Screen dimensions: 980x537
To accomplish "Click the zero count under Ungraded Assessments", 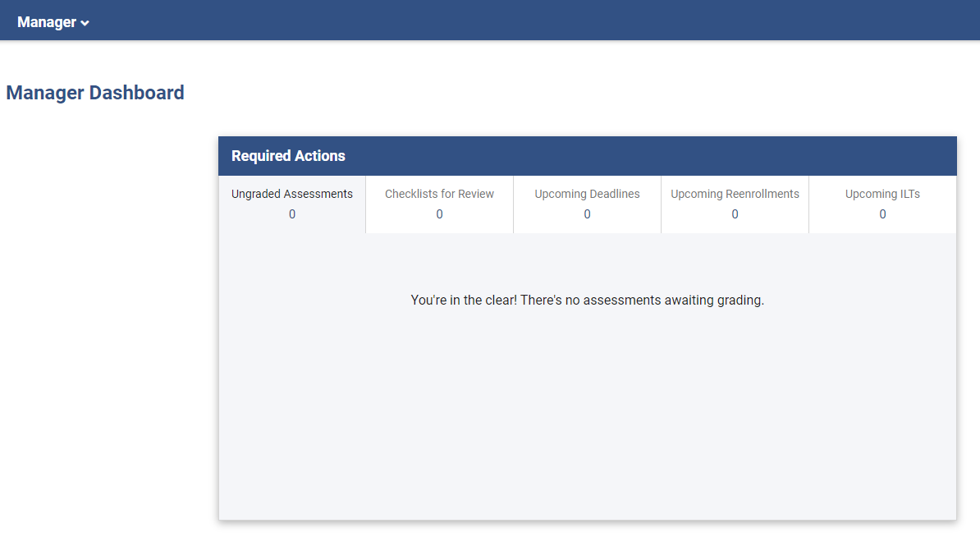I will coord(291,213).
